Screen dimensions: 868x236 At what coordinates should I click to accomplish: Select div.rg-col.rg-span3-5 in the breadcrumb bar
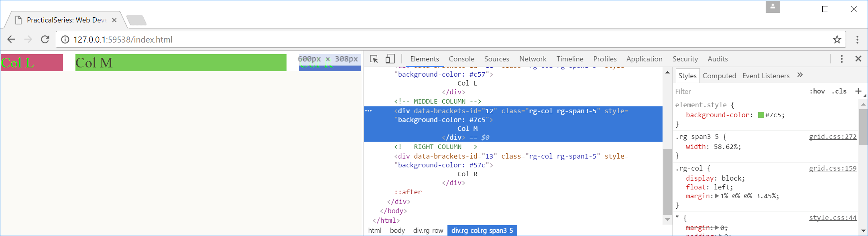(x=482, y=230)
